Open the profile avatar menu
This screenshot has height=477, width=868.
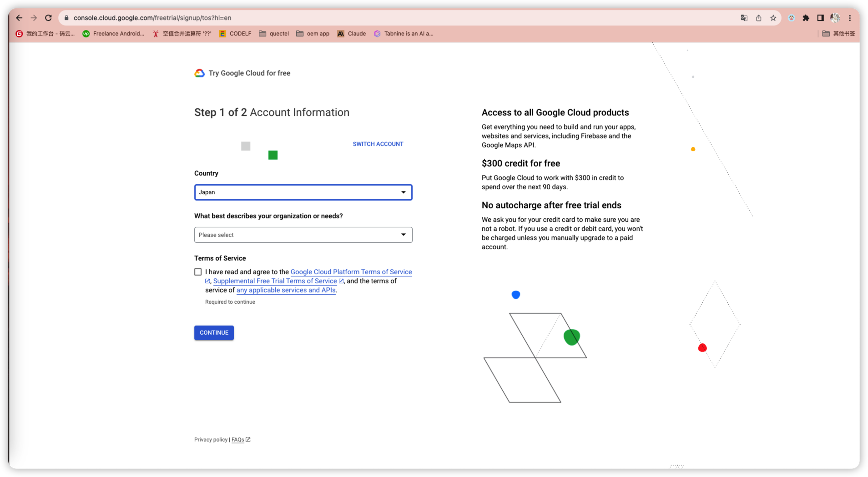click(x=835, y=18)
